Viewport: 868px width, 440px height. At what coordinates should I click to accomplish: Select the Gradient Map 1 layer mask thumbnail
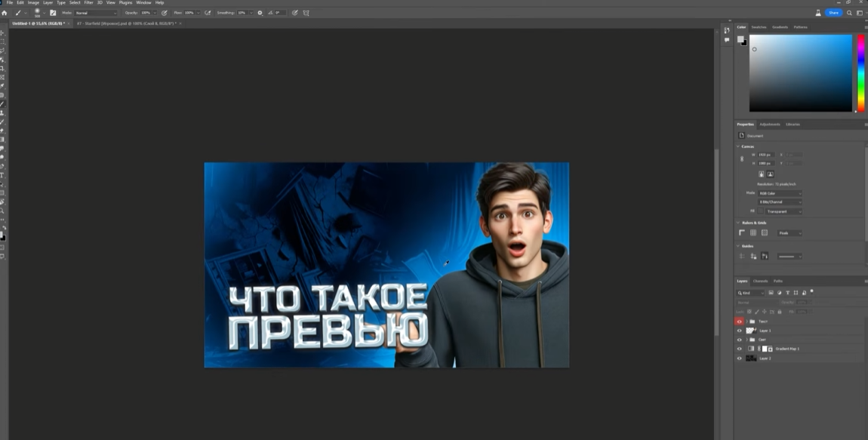click(x=769, y=349)
